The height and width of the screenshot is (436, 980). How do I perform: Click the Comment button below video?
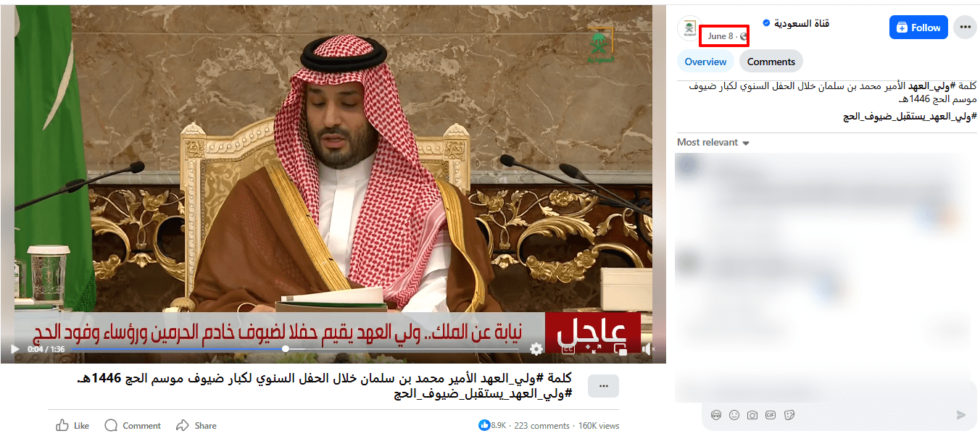[133, 425]
